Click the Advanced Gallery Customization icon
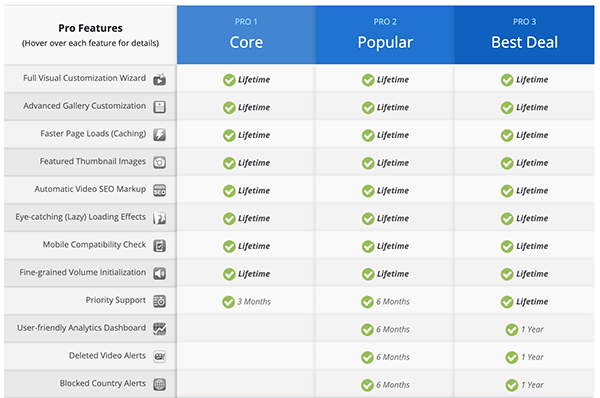The height and width of the screenshot is (398, 600). click(x=160, y=107)
